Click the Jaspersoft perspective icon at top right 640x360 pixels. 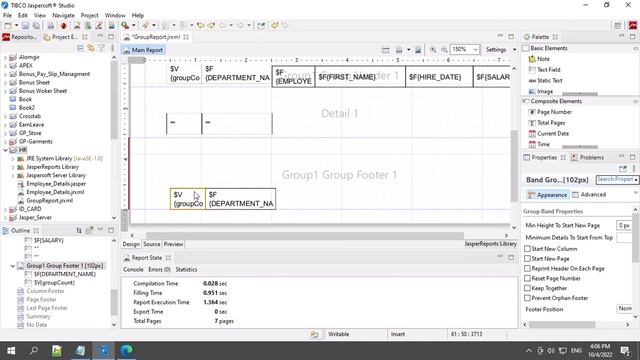tap(633, 26)
